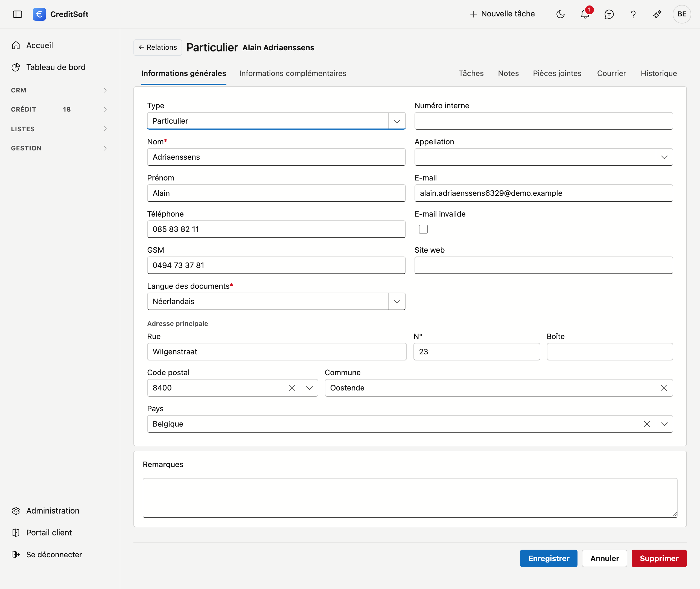
Task: Click Nouvelle tâche text
Action: pyautogui.click(x=508, y=14)
